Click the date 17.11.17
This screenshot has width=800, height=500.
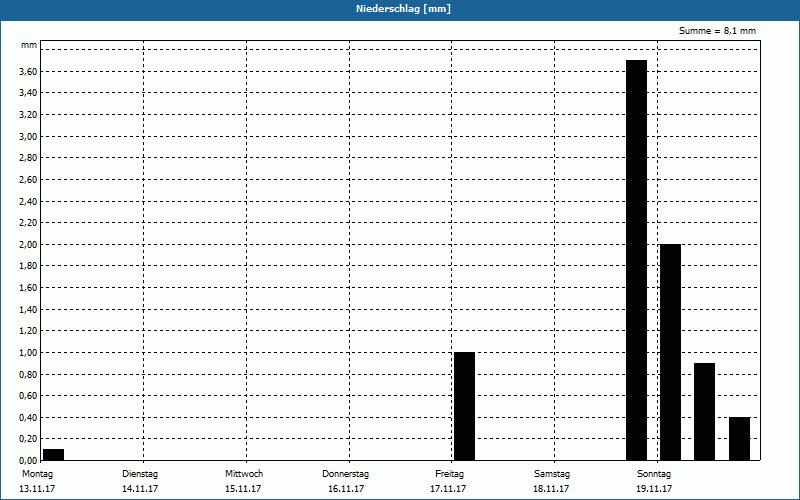coord(448,489)
